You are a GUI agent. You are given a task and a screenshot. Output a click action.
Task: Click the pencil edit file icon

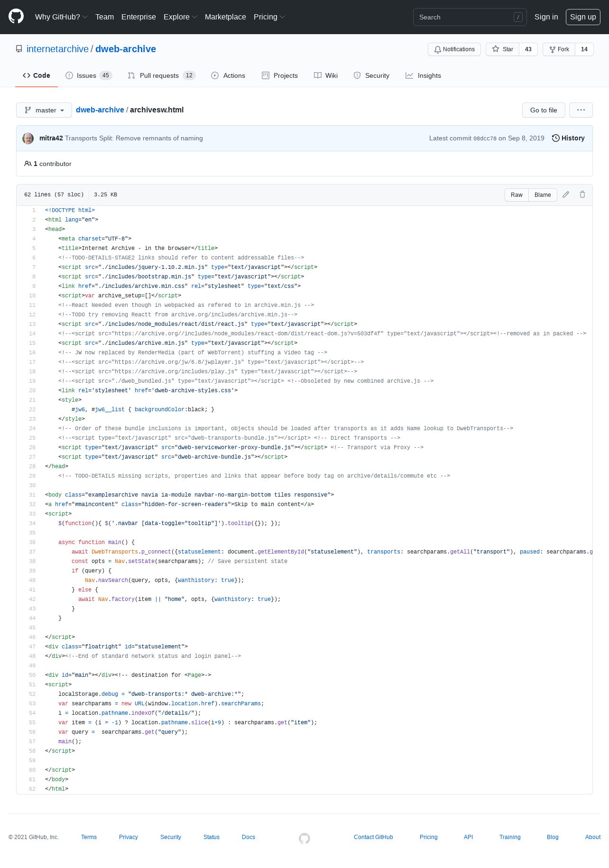[566, 194]
